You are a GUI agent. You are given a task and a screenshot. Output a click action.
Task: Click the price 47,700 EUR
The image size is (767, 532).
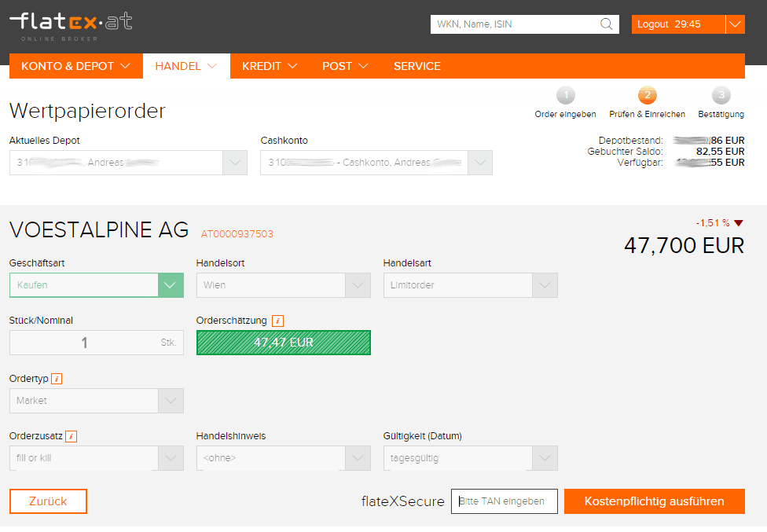click(x=684, y=245)
